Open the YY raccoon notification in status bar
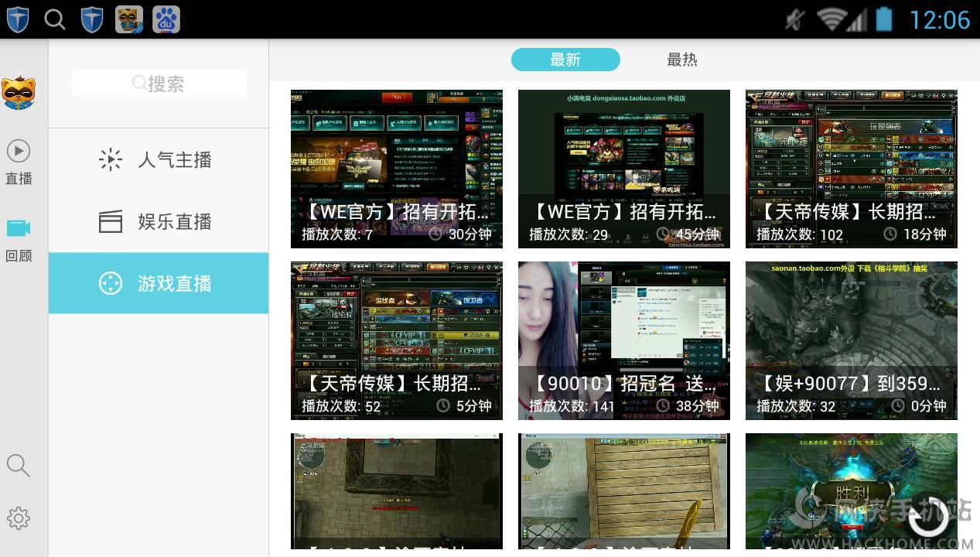980x557 pixels. click(129, 19)
